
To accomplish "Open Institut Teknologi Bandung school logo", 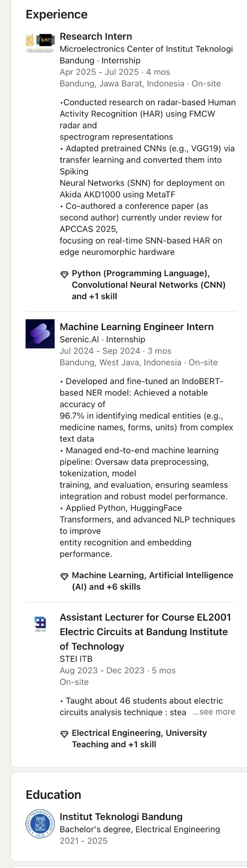I will pos(40,824).
